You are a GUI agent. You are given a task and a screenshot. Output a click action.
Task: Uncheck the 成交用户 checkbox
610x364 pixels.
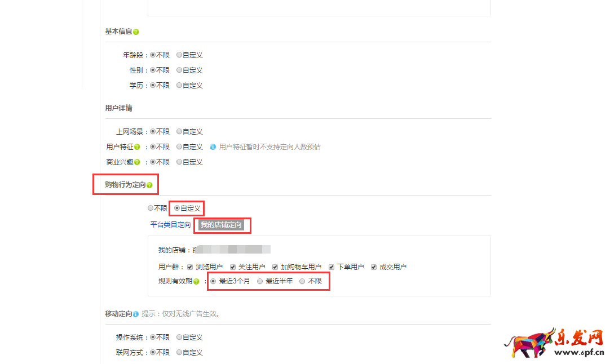click(x=374, y=267)
